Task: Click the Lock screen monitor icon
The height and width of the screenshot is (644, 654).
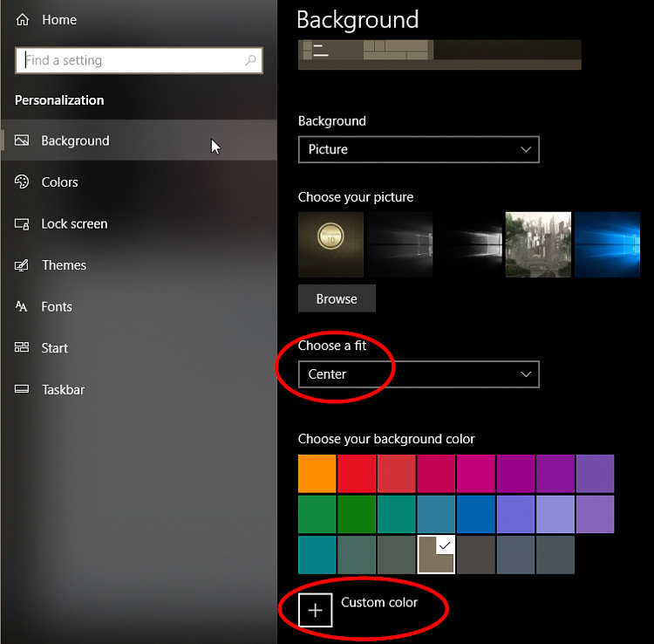Action: coord(22,223)
